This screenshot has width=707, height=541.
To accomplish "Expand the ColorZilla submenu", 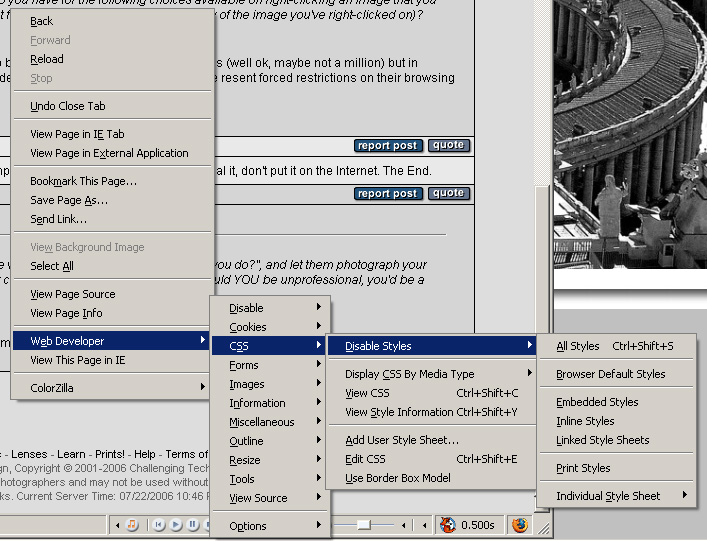I will (112, 388).
